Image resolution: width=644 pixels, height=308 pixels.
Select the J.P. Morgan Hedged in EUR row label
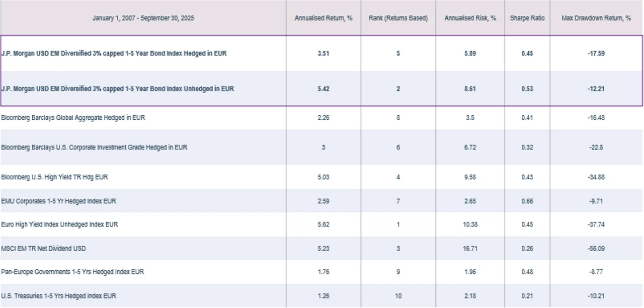(114, 53)
